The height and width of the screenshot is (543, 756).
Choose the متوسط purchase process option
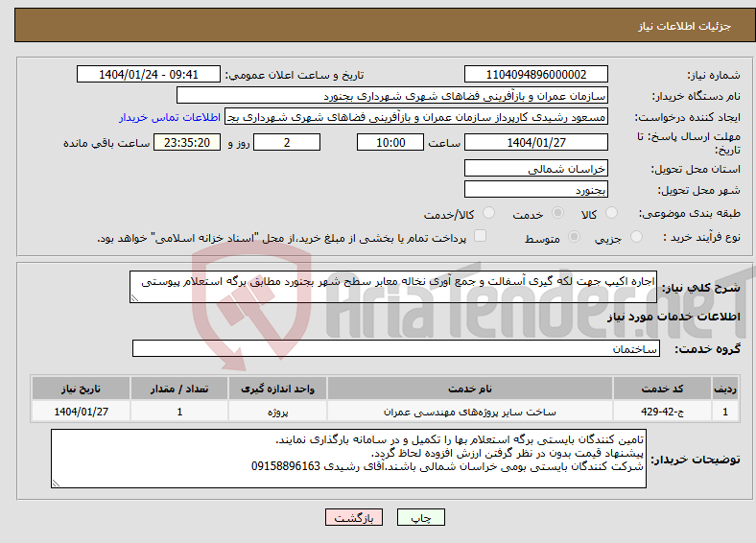[x=574, y=236]
